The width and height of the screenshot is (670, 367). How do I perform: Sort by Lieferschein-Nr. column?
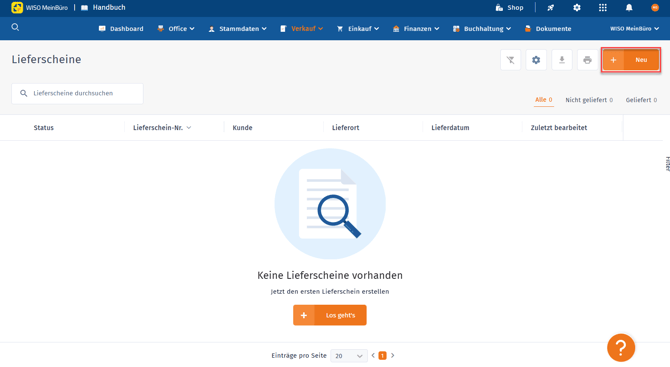tap(162, 128)
